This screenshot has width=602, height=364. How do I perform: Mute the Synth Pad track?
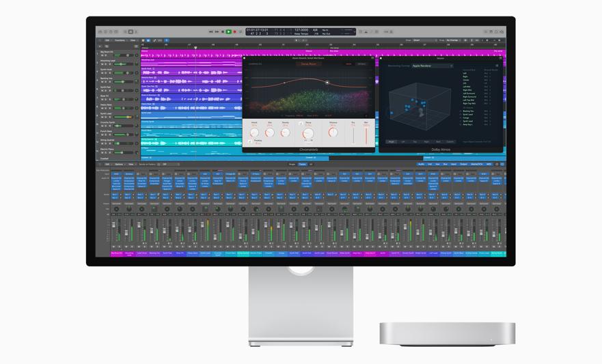tap(102, 91)
